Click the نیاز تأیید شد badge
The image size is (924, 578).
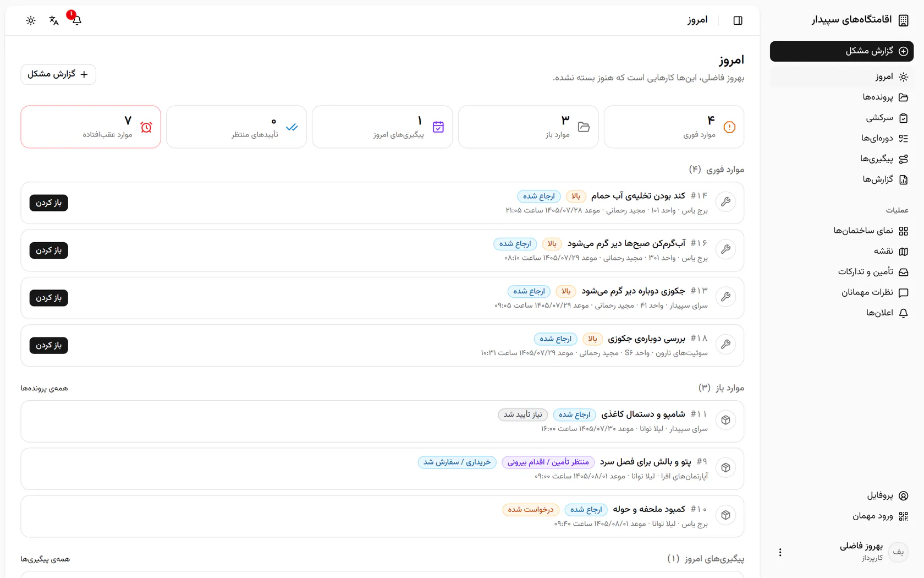[523, 415]
